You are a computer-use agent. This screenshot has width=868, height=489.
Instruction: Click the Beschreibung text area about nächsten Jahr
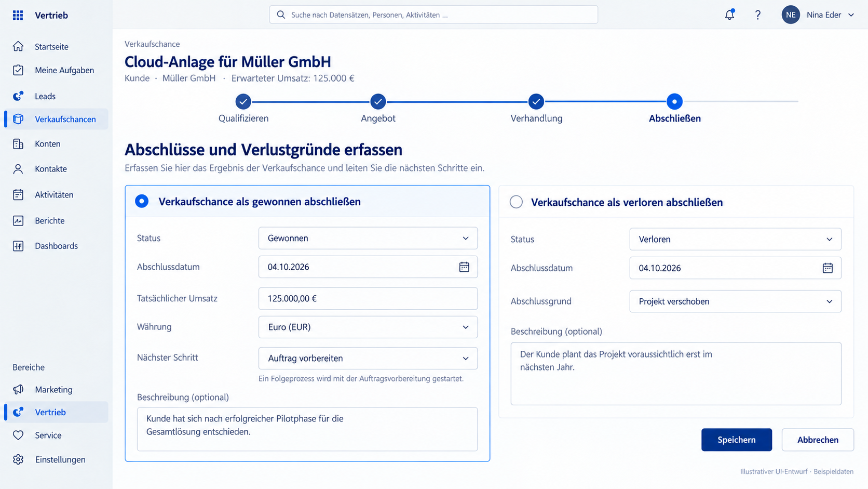pyautogui.click(x=676, y=374)
